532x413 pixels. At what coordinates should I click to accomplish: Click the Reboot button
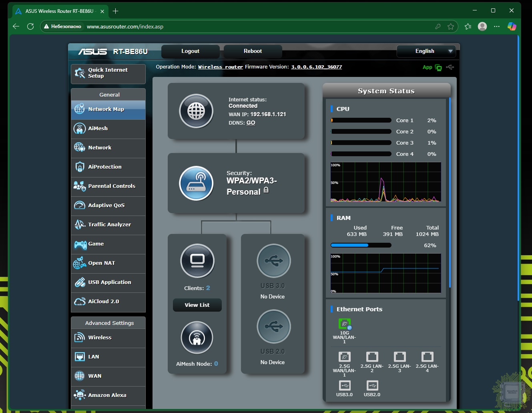(253, 51)
